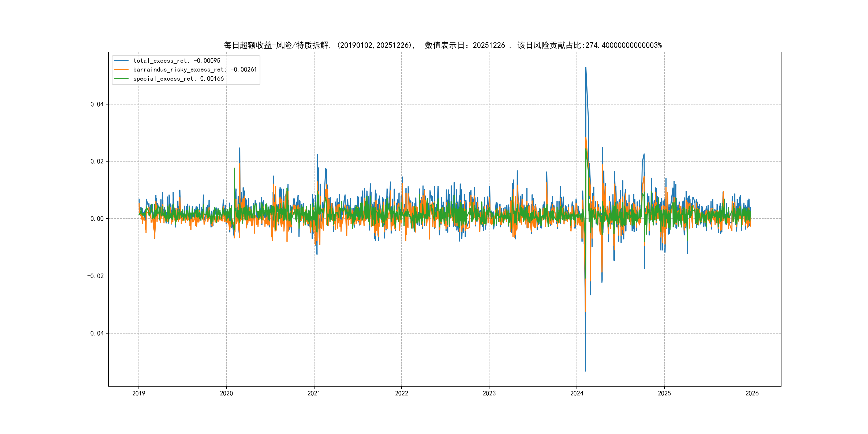868x434 pixels.
Task: Click the -0.02 y-axis tick label
Action: (x=95, y=276)
